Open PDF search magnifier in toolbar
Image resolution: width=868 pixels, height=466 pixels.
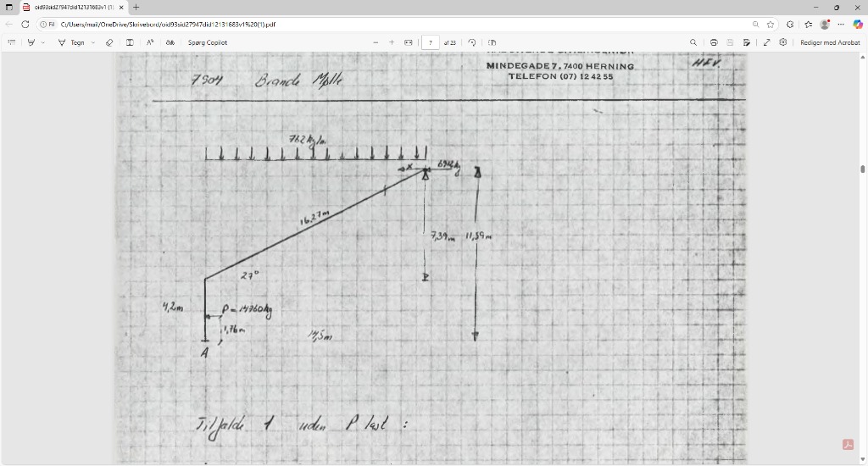(693, 42)
